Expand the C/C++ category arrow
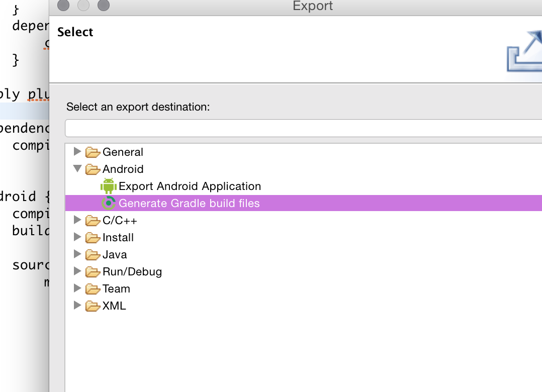This screenshot has height=392, width=542. 77,220
